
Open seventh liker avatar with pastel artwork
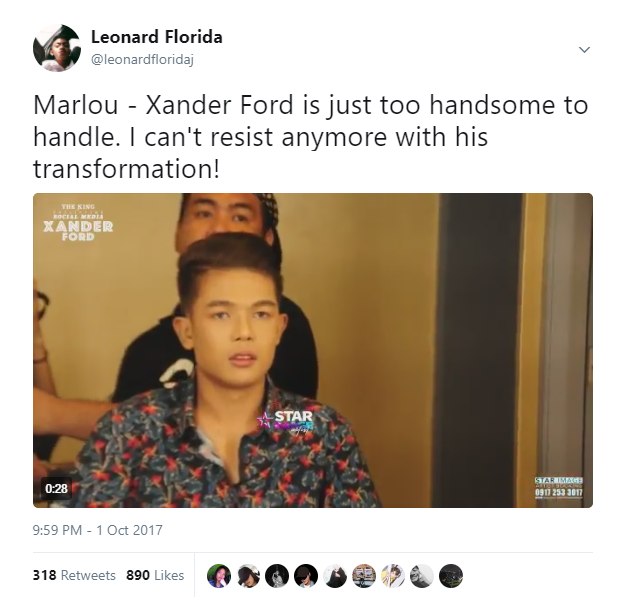(393, 576)
